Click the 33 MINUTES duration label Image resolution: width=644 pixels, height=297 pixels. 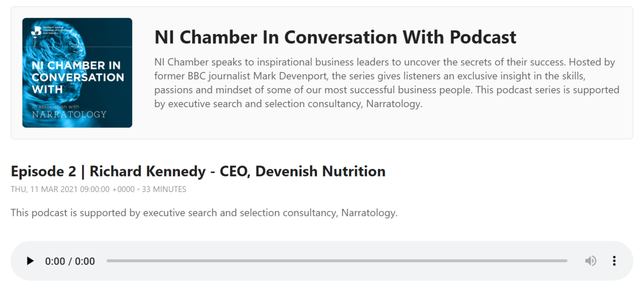[164, 189]
